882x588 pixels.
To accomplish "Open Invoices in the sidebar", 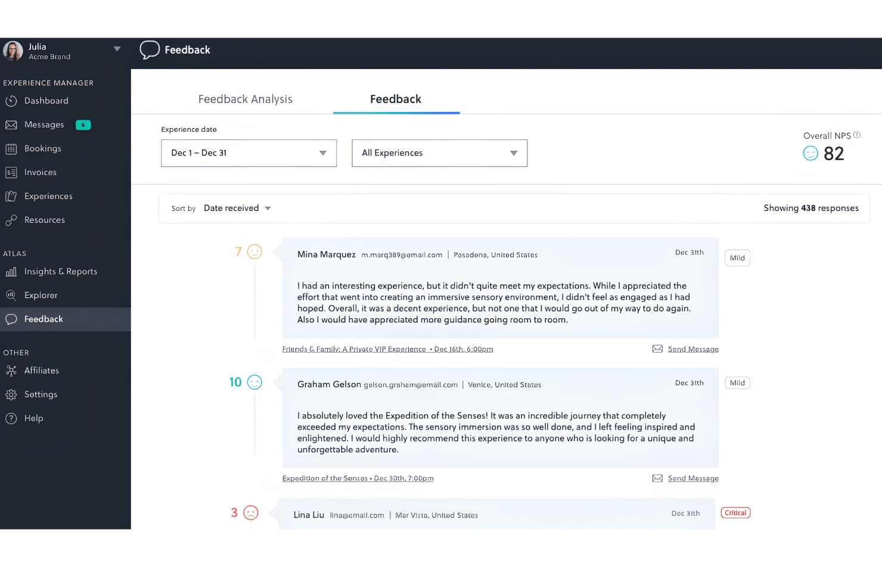I will pyautogui.click(x=41, y=172).
